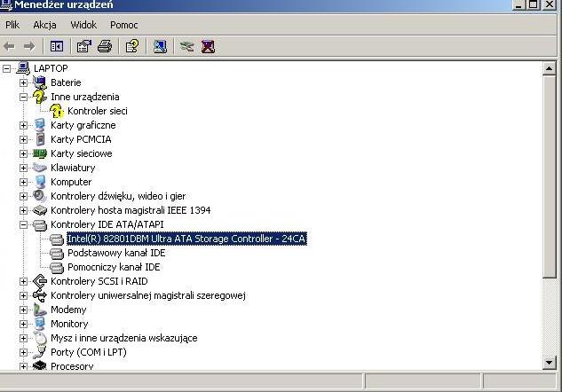Collapse the Kontrolery IDE ATA/ATAPI node

(23, 224)
